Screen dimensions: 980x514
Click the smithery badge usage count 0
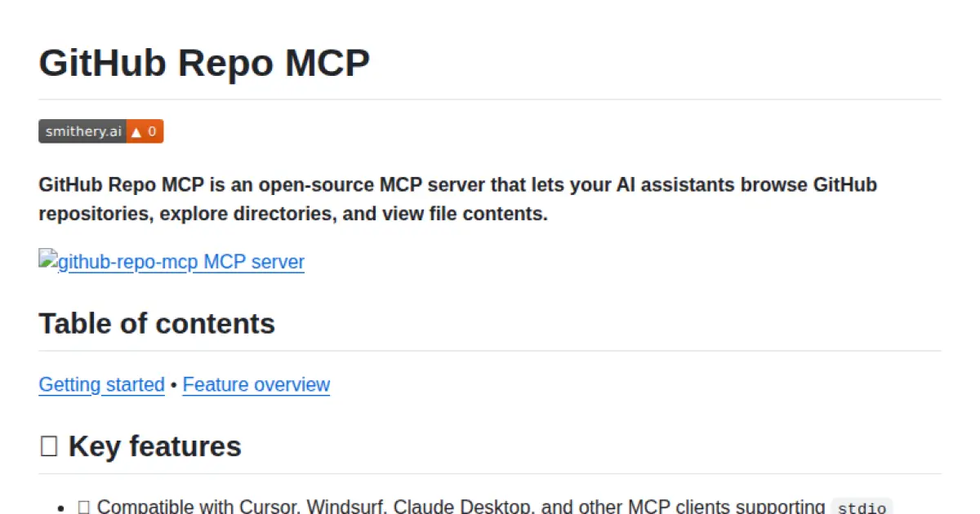(154, 131)
